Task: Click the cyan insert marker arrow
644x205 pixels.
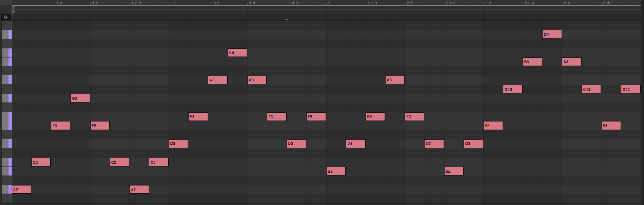Action: tap(287, 20)
